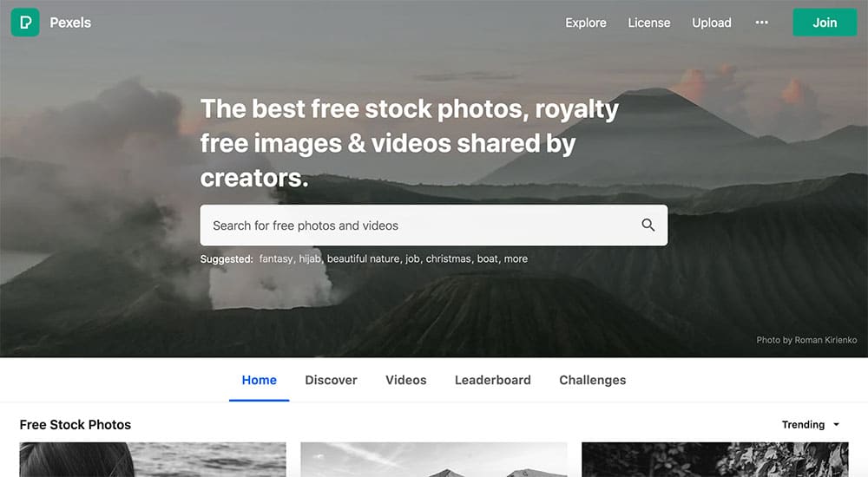Go to the Challenges tab

click(x=592, y=380)
